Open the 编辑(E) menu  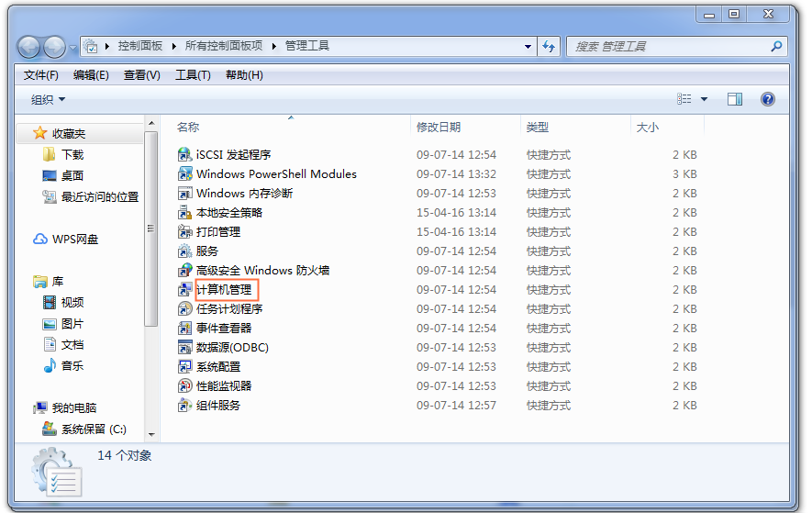[91, 75]
